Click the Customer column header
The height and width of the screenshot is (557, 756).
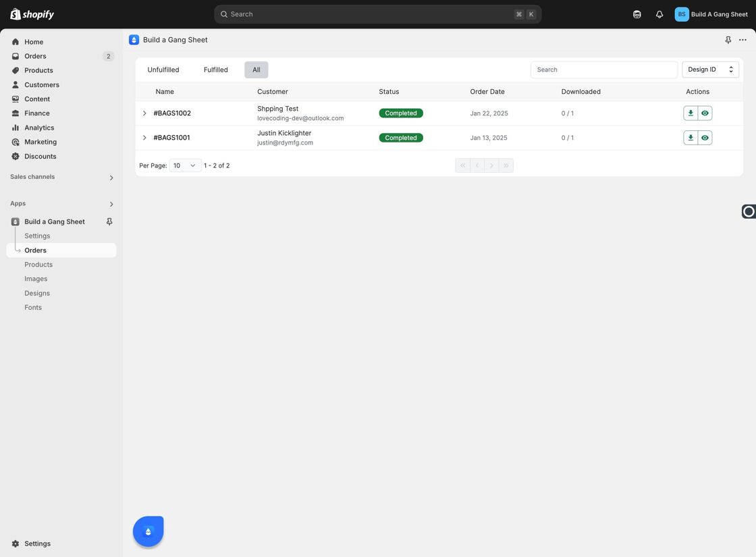273,92
